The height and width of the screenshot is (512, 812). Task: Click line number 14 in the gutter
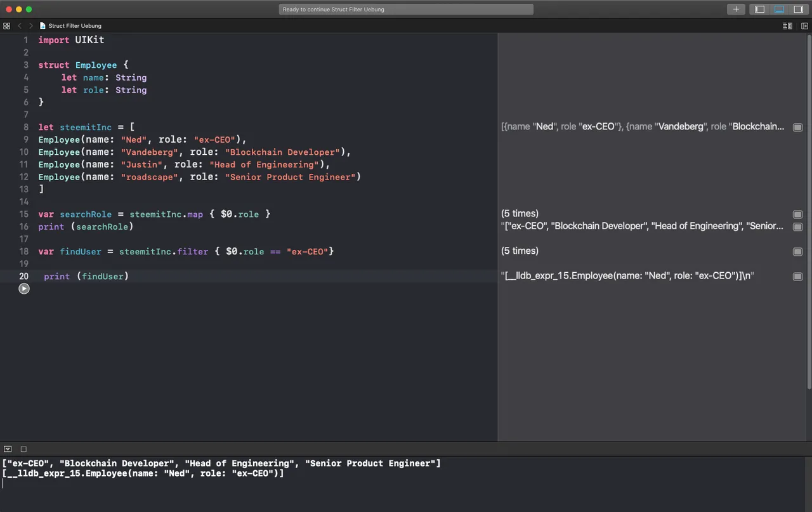[23, 202]
